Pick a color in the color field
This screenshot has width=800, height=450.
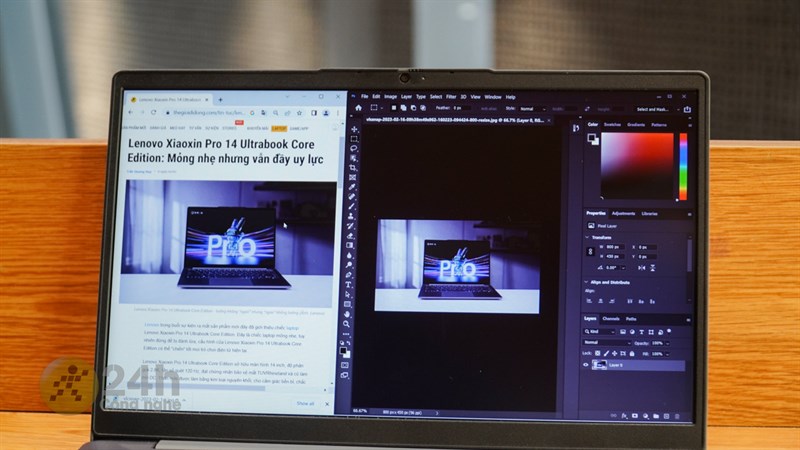click(637, 166)
